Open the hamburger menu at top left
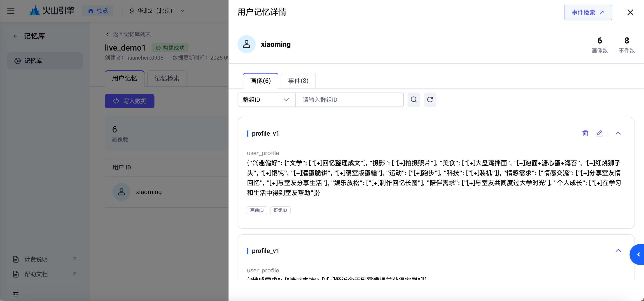Image resolution: width=644 pixels, height=301 pixels. click(x=11, y=11)
